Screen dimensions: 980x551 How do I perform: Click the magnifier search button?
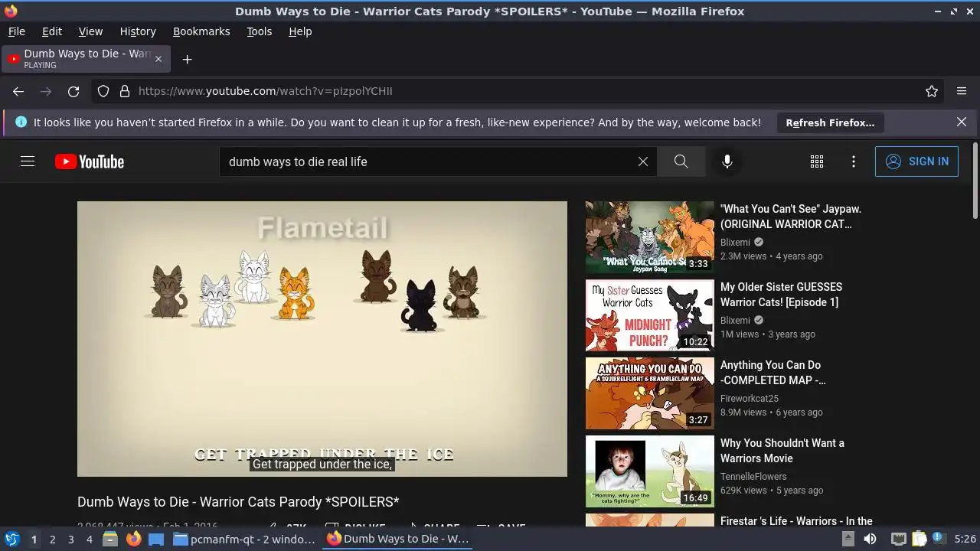[681, 161]
